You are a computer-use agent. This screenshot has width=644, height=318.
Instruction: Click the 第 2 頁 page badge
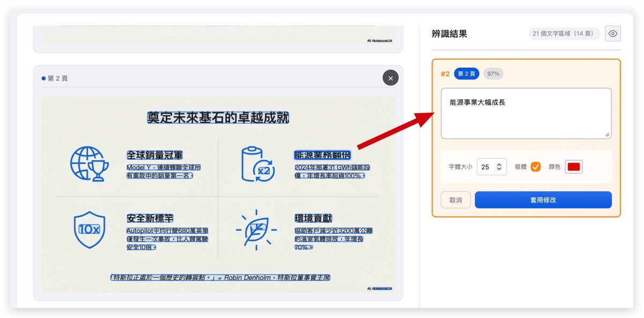466,74
